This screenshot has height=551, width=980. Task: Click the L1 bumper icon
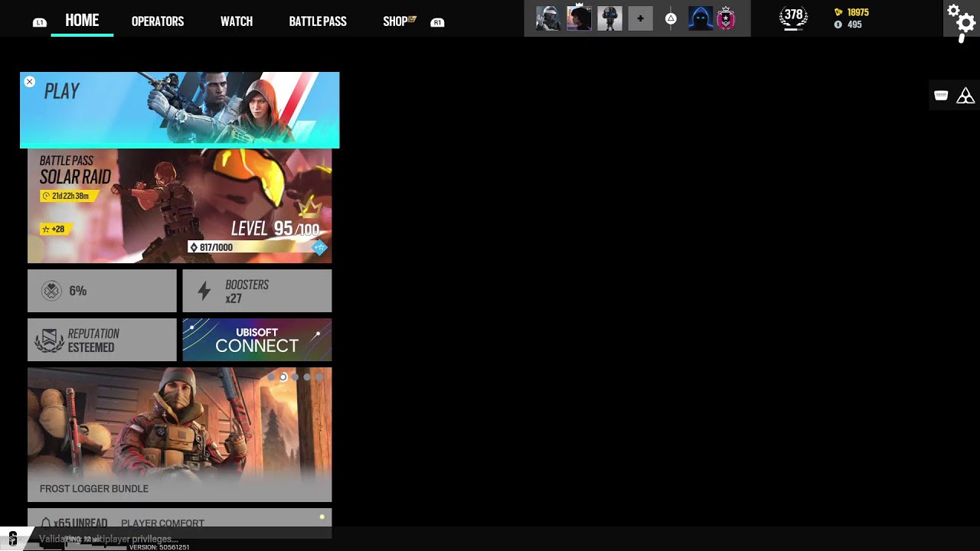(39, 23)
